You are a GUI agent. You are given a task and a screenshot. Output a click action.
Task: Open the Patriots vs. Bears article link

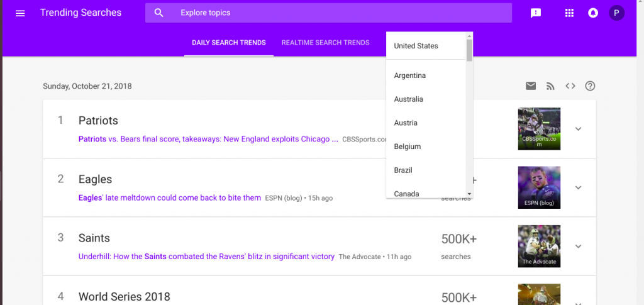coord(209,139)
